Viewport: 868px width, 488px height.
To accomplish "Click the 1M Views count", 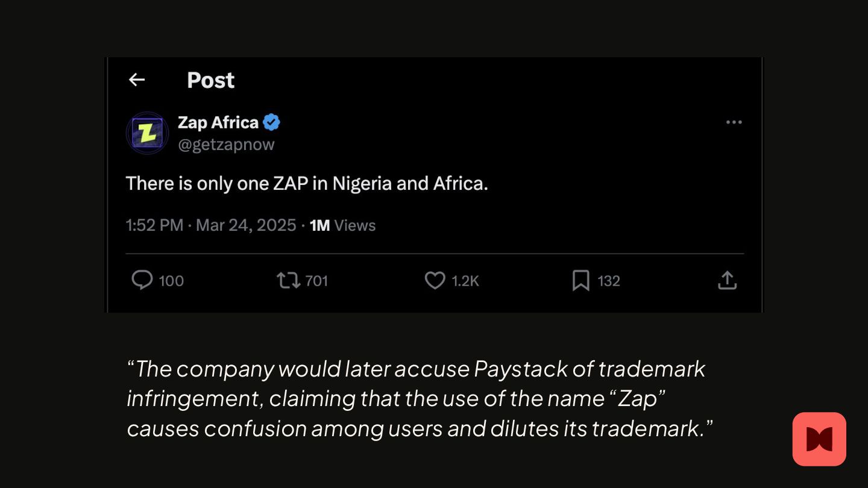I will pos(342,225).
